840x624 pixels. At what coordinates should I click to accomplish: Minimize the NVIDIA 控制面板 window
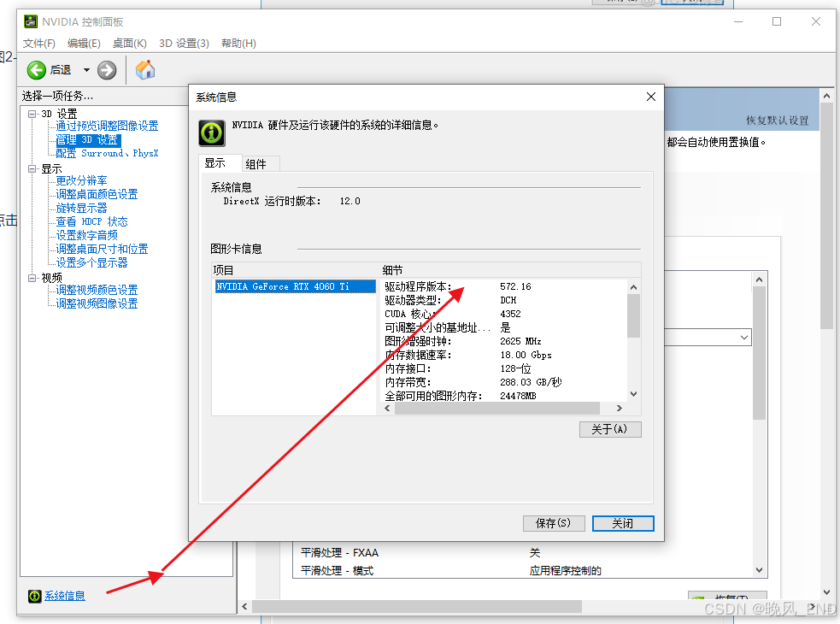tap(738, 21)
